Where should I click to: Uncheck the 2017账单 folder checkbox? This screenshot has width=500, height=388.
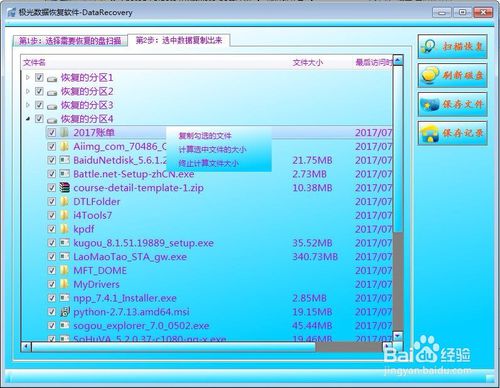click(x=52, y=132)
